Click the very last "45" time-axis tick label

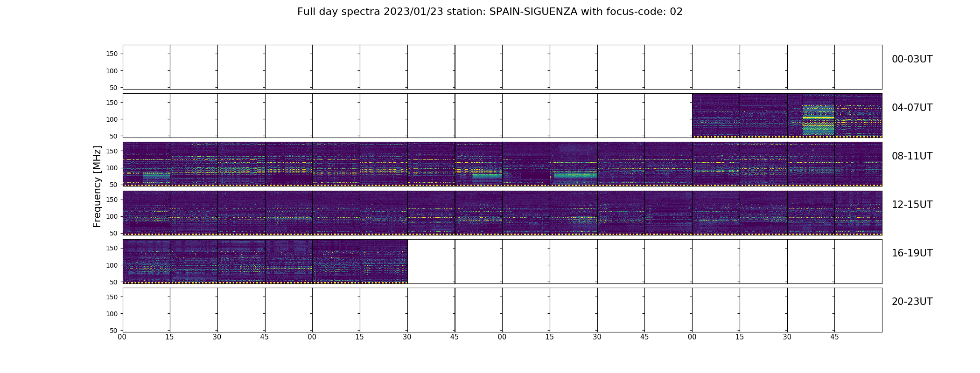point(834,337)
